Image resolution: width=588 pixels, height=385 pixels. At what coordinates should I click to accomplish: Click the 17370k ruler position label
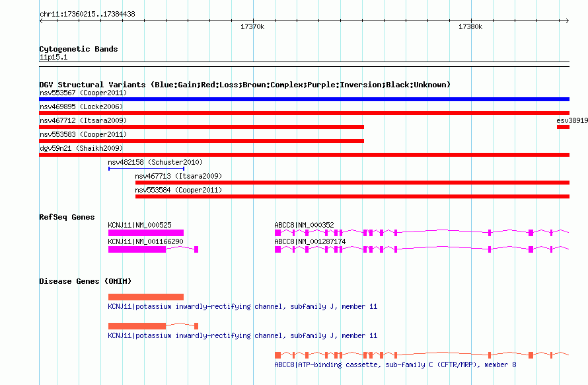coord(252,26)
